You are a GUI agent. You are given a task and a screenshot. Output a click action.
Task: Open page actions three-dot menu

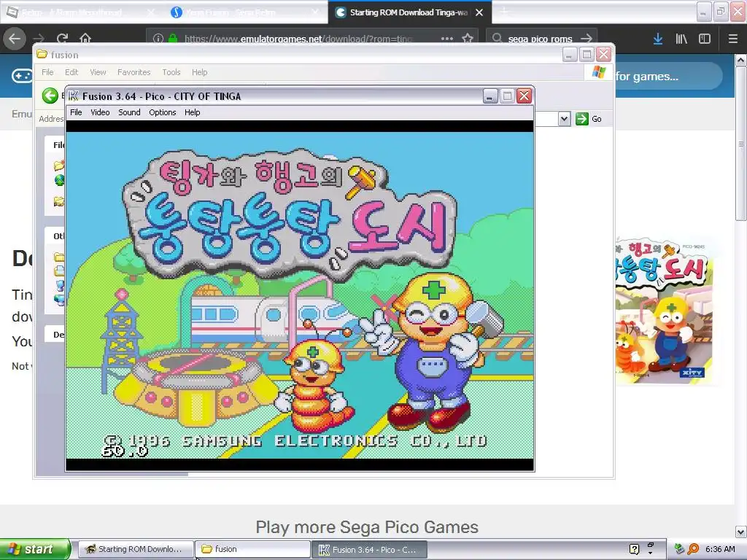tap(447, 39)
